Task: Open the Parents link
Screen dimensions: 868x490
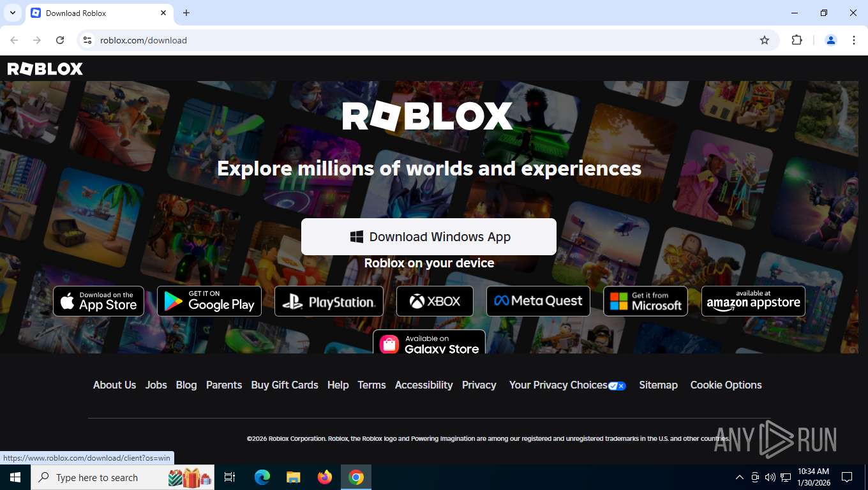Action: point(224,385)
